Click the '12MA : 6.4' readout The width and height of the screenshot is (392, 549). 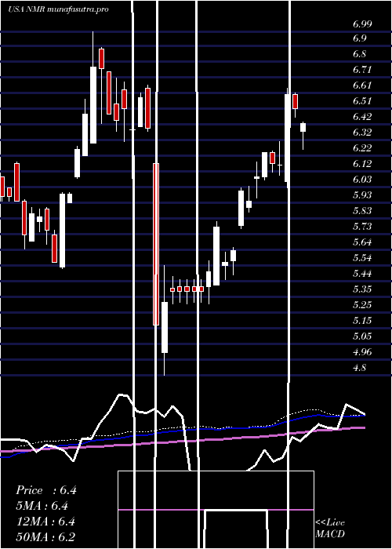pos(46,522)
